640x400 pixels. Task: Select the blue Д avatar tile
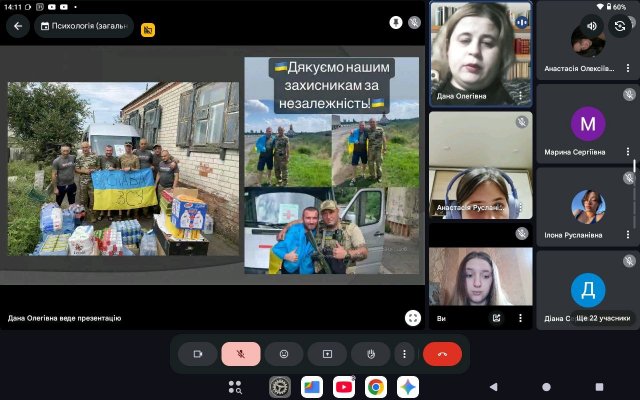588,290
